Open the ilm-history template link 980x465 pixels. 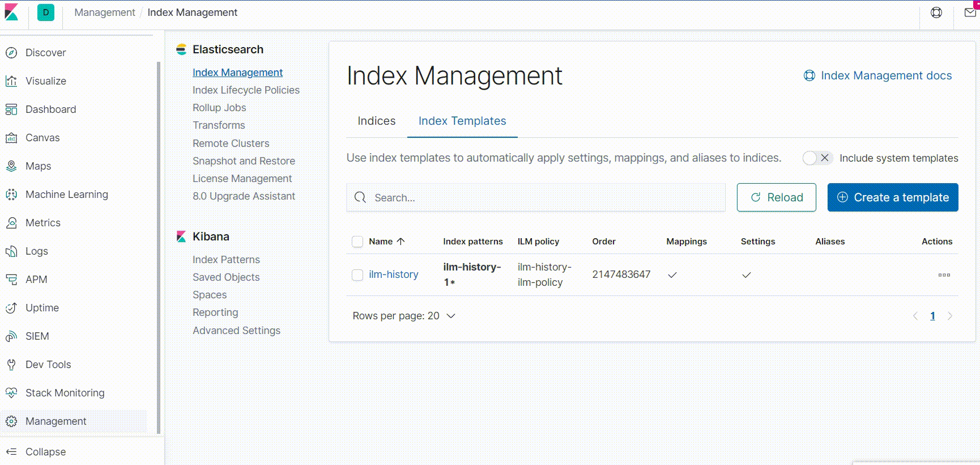click(394, 274)
